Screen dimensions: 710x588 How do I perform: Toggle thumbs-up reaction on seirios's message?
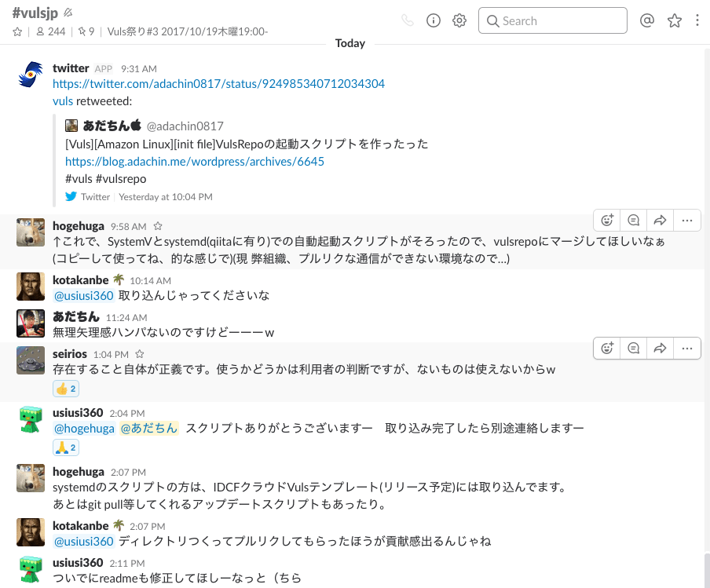66,389
